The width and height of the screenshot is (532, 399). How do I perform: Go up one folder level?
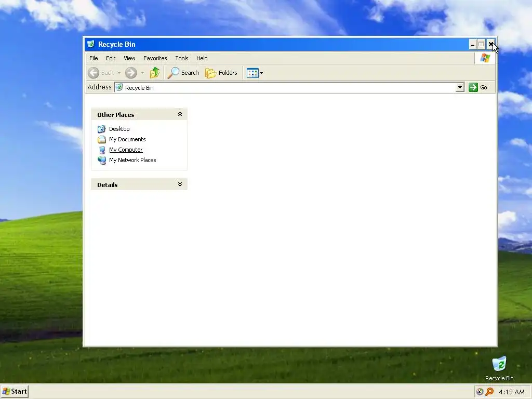[x=155, y=73]
